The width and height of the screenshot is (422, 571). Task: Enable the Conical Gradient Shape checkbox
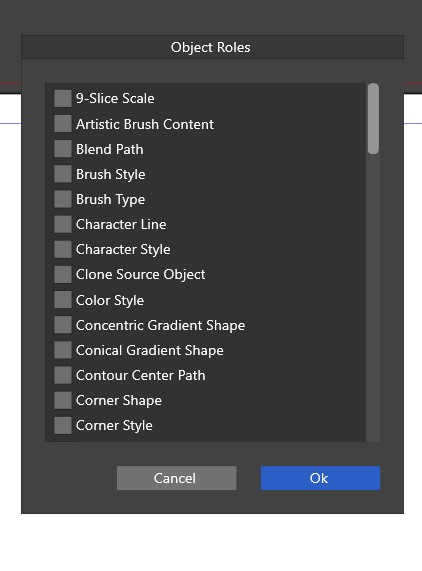[63, 350]
